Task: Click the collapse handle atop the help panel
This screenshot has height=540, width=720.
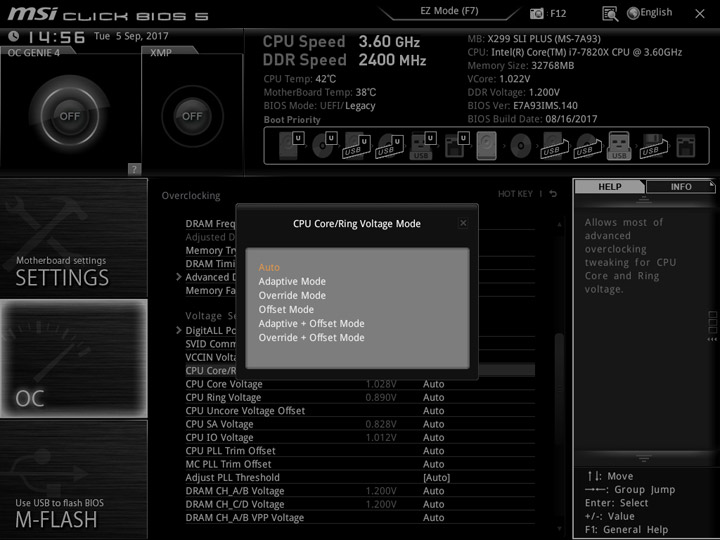Action: (x=644, y=199)
